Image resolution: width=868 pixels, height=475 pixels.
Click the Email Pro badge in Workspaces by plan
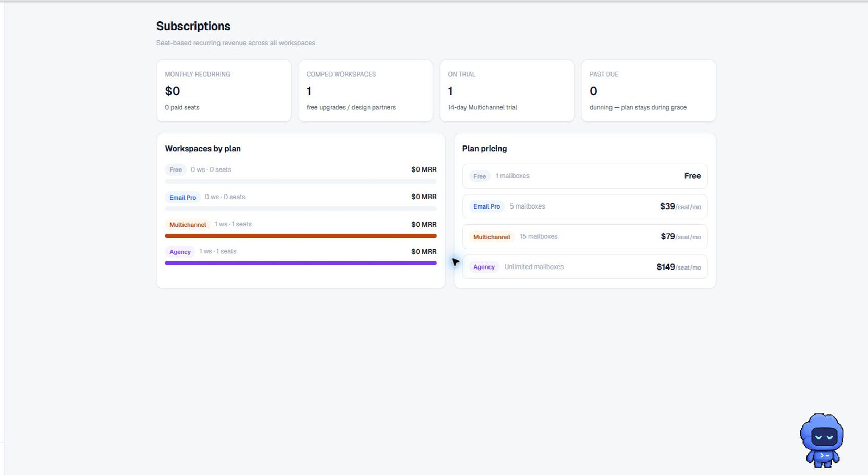coord(182,198)
